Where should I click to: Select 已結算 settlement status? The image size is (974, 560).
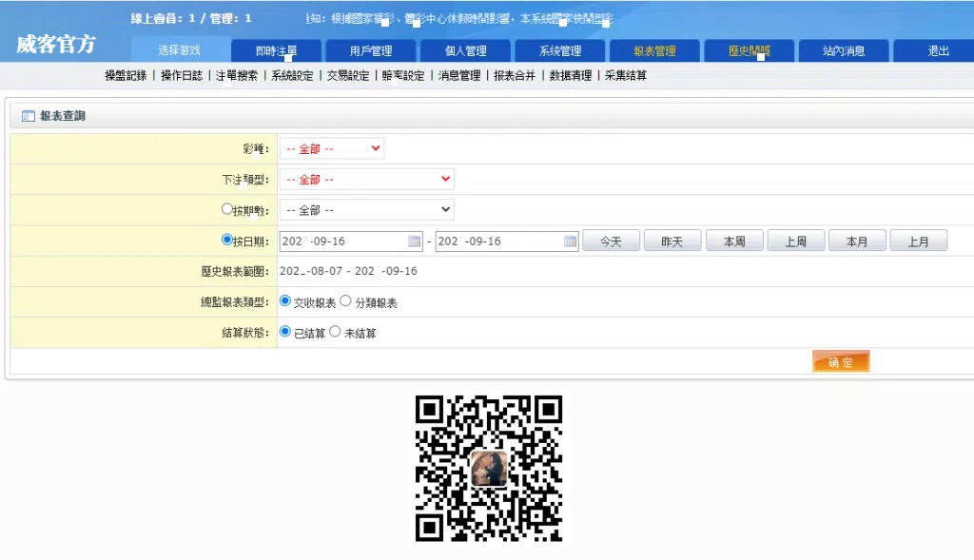point(285,332)
